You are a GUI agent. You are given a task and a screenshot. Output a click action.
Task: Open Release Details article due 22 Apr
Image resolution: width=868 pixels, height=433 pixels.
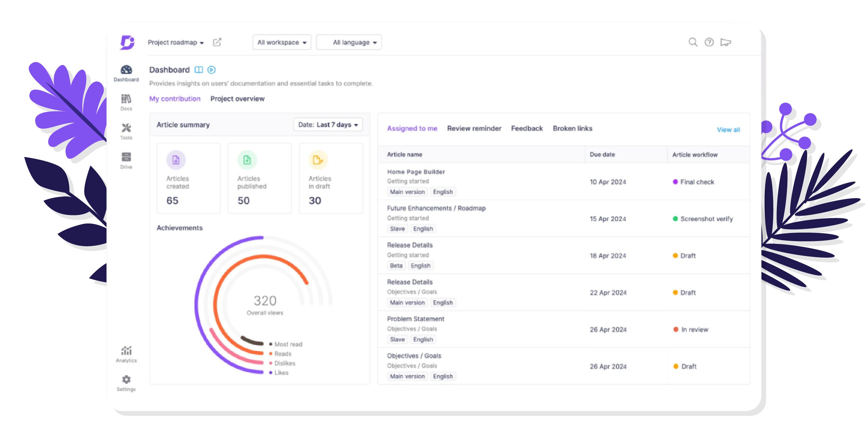pos(409,282)
